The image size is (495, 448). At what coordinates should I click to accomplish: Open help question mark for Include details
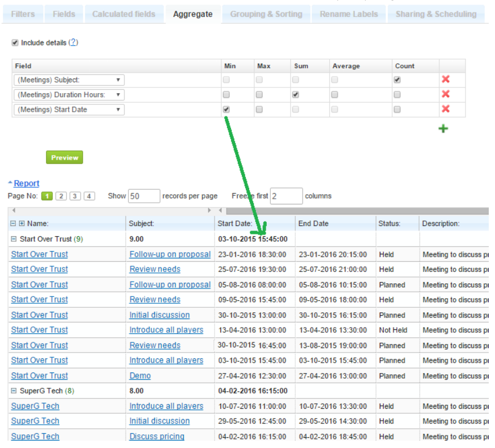coord(73,43)
